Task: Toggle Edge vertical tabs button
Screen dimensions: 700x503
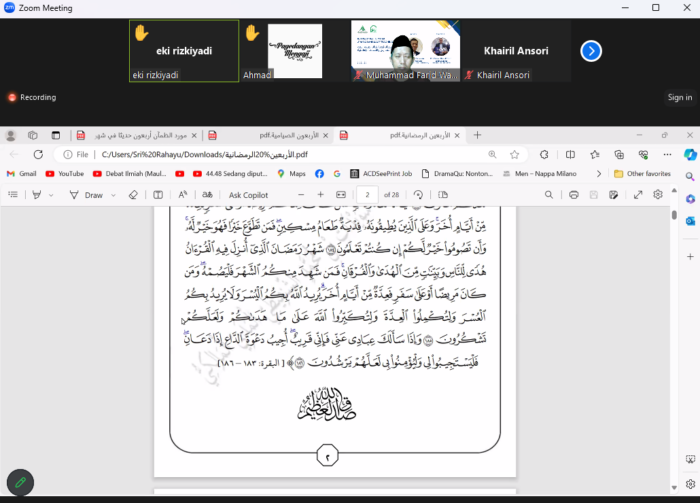Action: [56, 135]
